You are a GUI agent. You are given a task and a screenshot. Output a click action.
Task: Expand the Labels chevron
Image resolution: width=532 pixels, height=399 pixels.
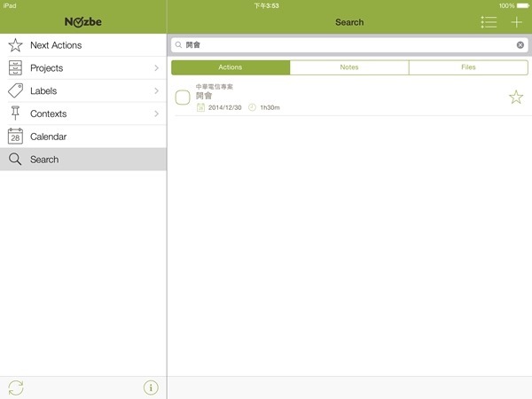pos(156,90)
